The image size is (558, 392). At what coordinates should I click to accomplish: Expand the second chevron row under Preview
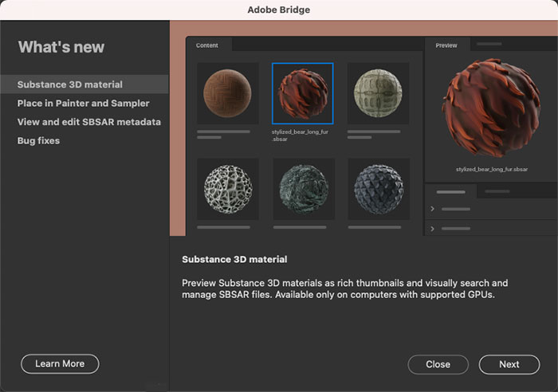(432, 229)
